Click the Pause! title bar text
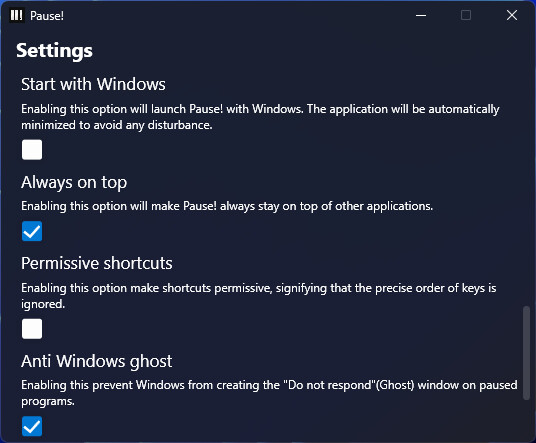The image size is (536, 443). tap(47, 16)
